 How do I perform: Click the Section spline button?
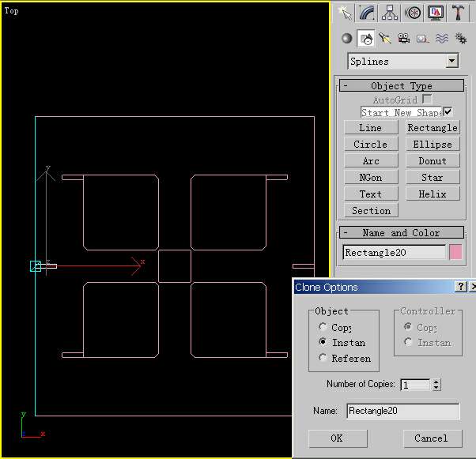pyautogui.click(x=371, y=210)
